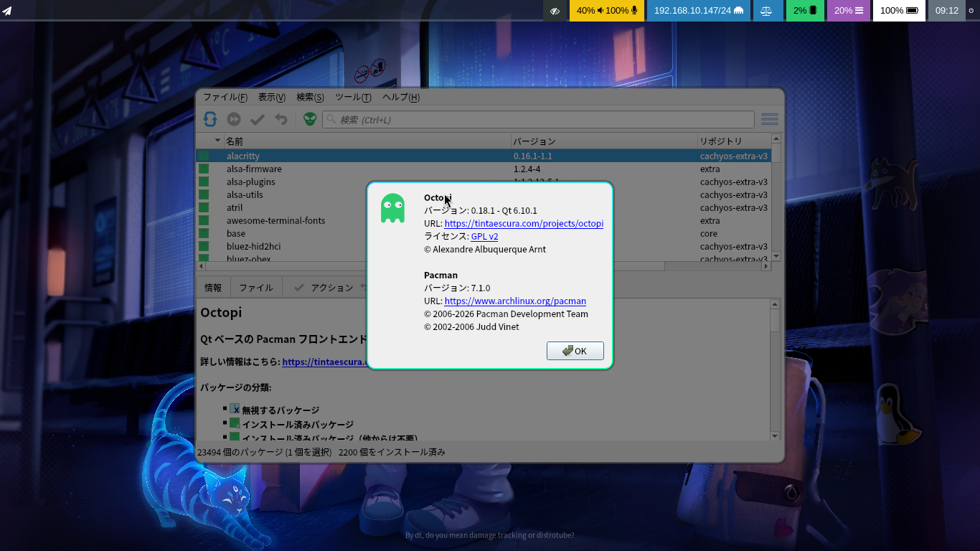Click the system upgrade fast-forward icon

(x=234, y=119)
